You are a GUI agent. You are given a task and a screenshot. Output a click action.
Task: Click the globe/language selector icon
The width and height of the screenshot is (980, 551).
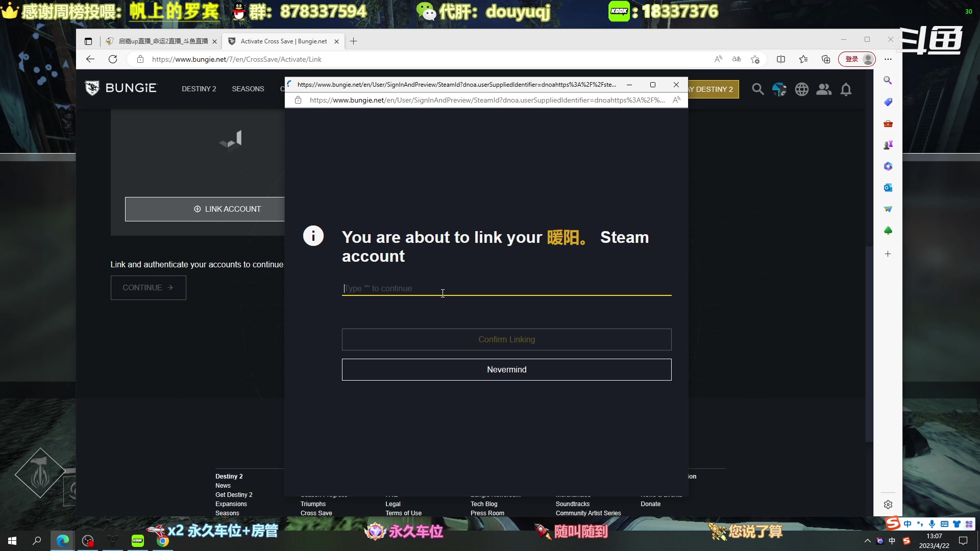(x=802, y=89)
